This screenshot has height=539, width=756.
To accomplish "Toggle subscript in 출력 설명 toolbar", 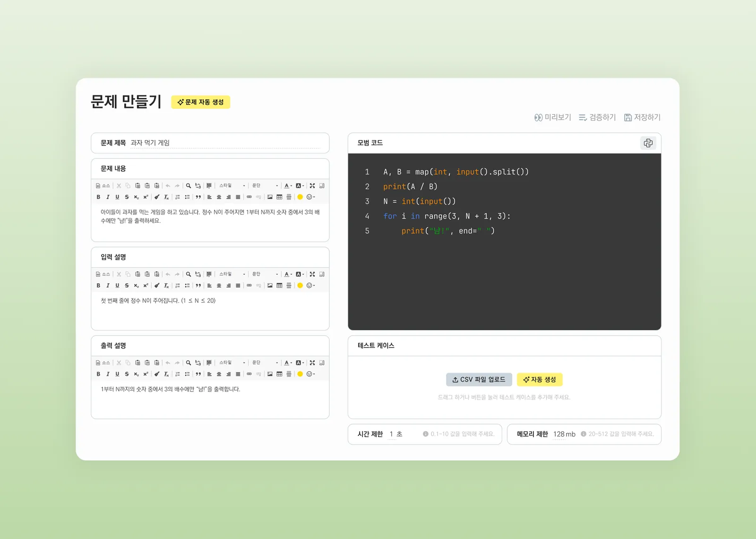I will click(136, 374).
